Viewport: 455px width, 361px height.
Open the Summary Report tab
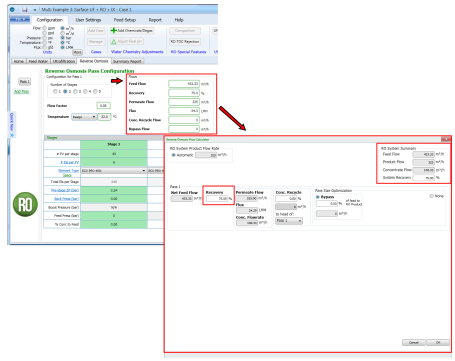(x=127, y=61)
